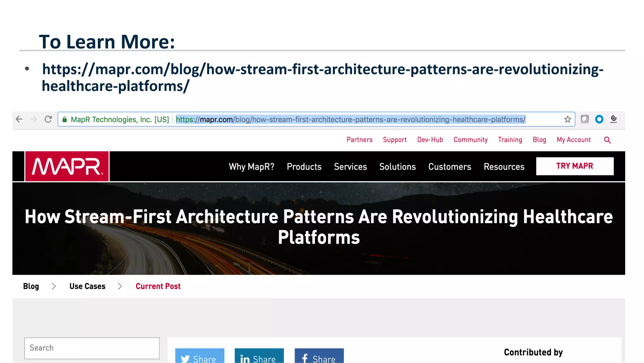Image resolution: width=644 pixels, height=363 pixels.
Task: Bookmark page with star icon
Action: 567,119
